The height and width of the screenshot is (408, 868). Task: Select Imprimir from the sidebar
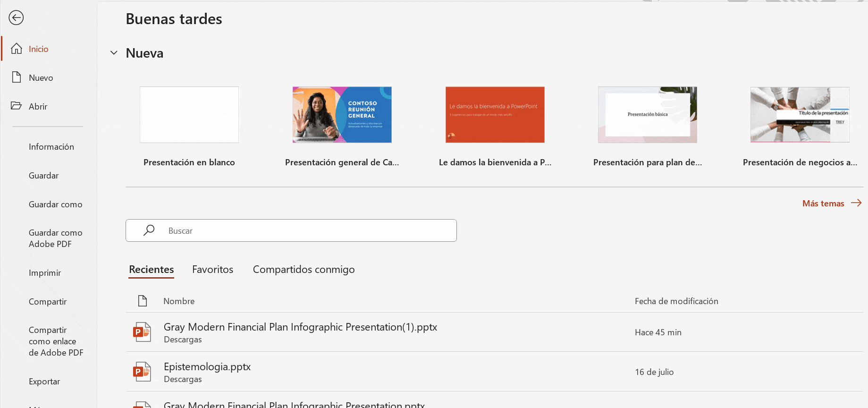point(45,272)
